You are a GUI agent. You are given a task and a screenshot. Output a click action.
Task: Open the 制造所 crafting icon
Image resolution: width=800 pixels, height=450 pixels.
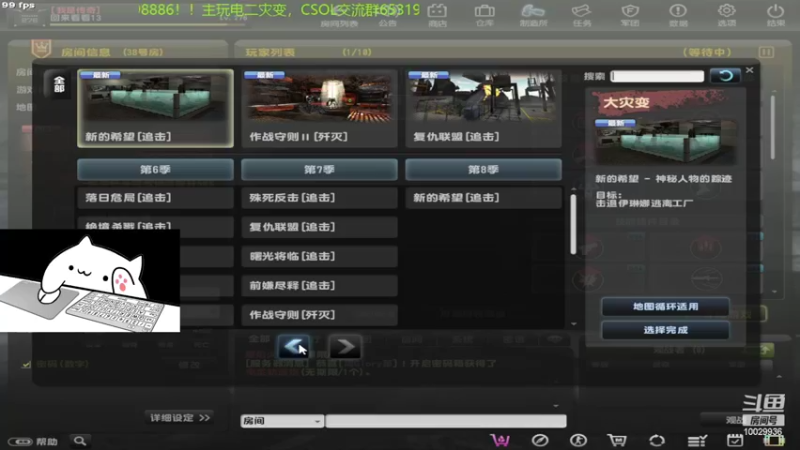point(533,14)
